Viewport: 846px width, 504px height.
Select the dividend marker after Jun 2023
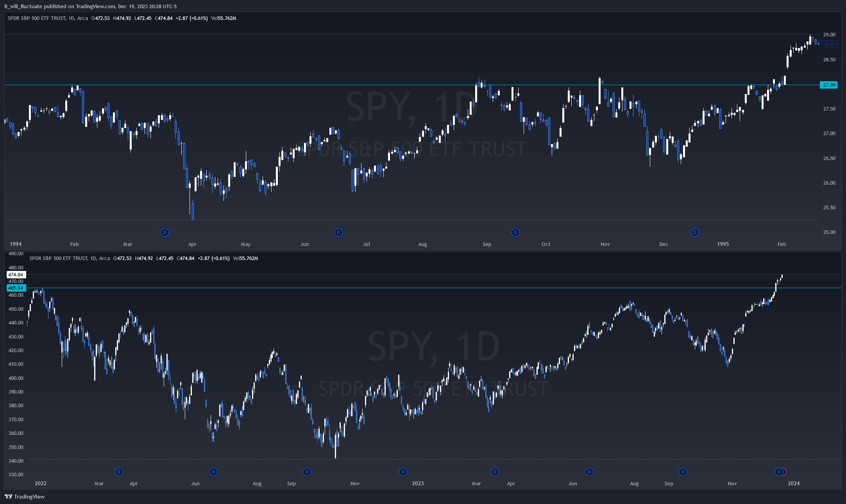pyautogui.click(x=589, y=472)
